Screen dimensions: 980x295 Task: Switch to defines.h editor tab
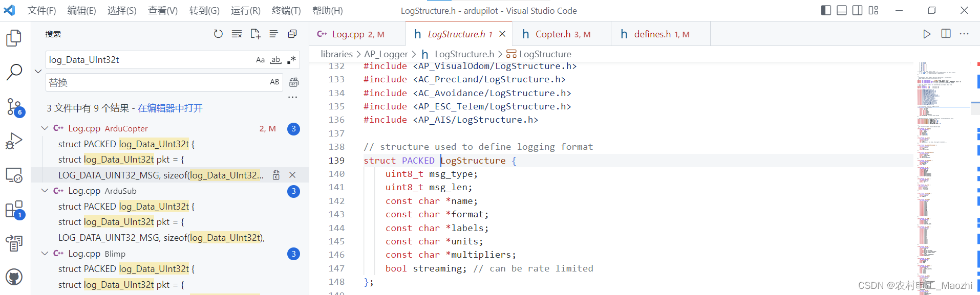click(x=661, y=34)
